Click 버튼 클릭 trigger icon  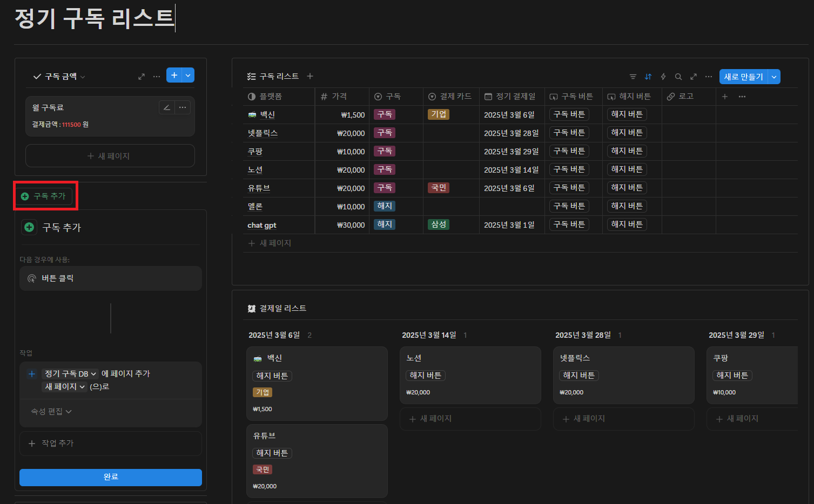[32, 278]
